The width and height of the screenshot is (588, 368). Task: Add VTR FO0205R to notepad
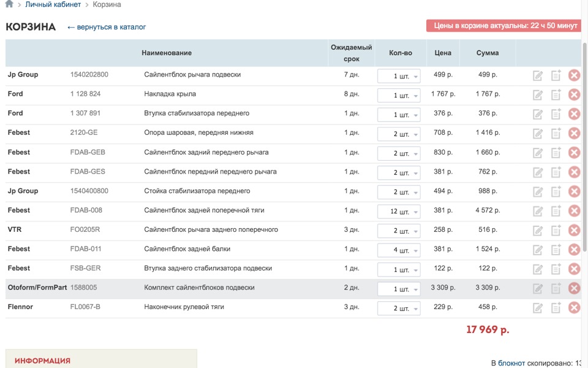click(556, 230)
